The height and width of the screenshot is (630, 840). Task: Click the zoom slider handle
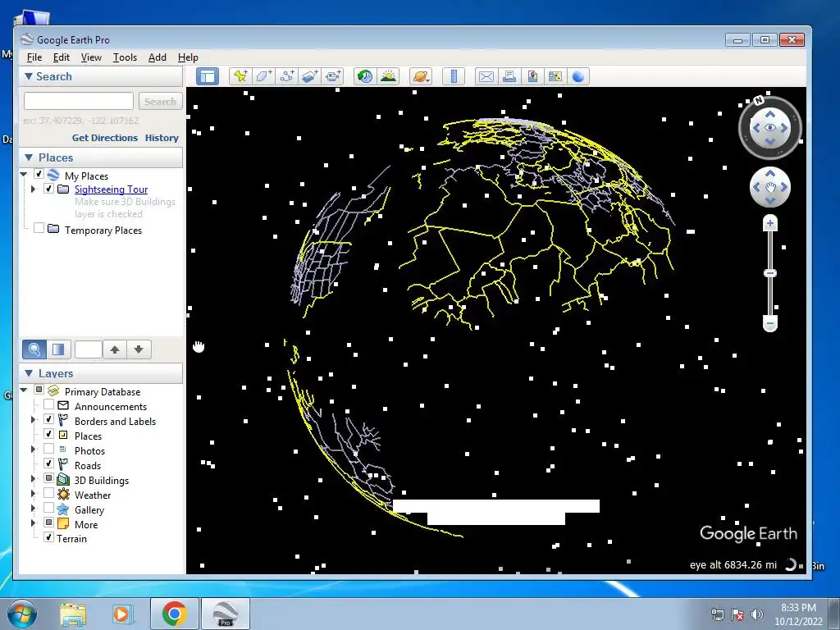coord(769,273)
